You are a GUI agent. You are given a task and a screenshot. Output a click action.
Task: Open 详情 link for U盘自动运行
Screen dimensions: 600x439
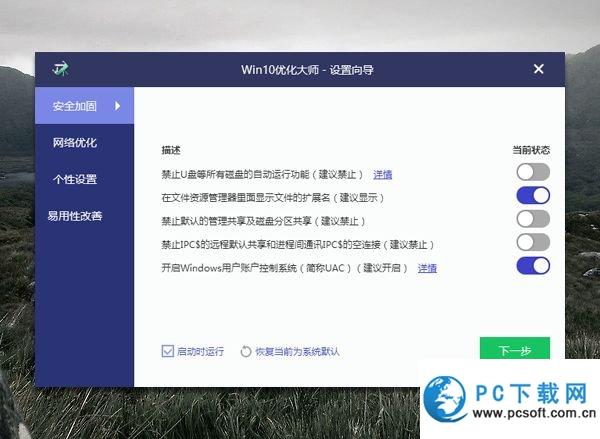pyautogui.click(x=383, y=175)
